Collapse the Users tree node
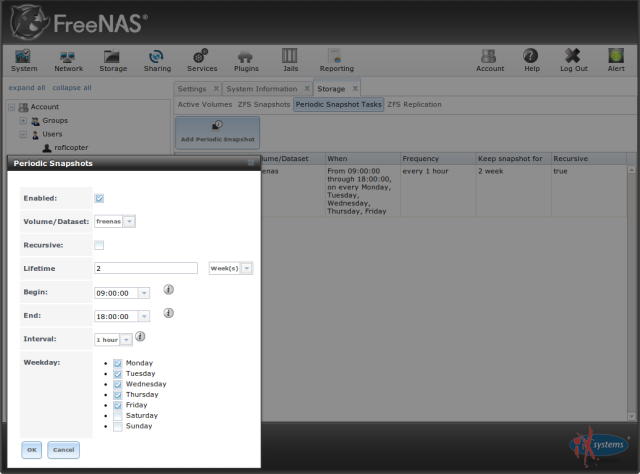 point(23,134)
